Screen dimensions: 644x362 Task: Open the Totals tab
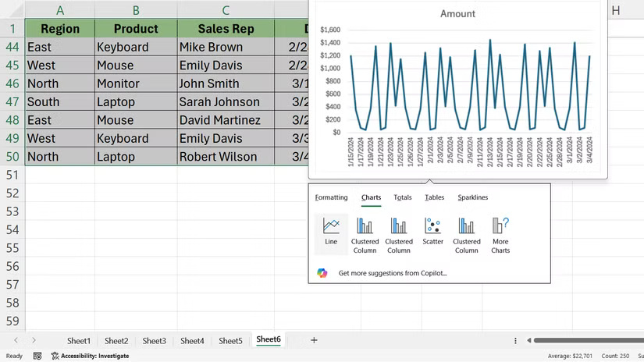pyautogui.click(x=402, y=197)
